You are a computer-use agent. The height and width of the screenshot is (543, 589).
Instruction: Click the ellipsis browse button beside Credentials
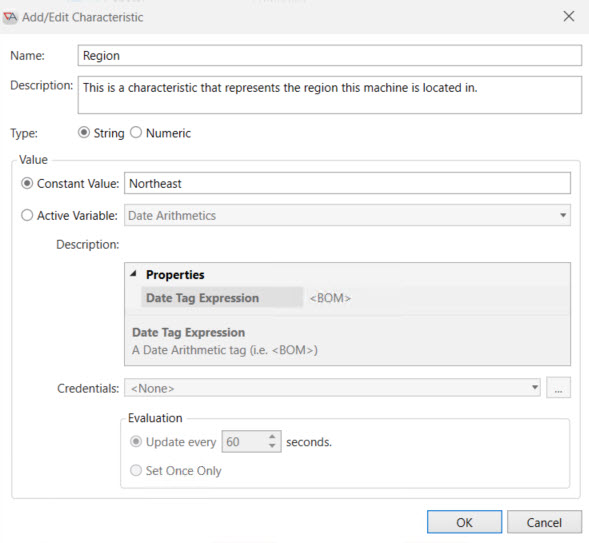559,388
